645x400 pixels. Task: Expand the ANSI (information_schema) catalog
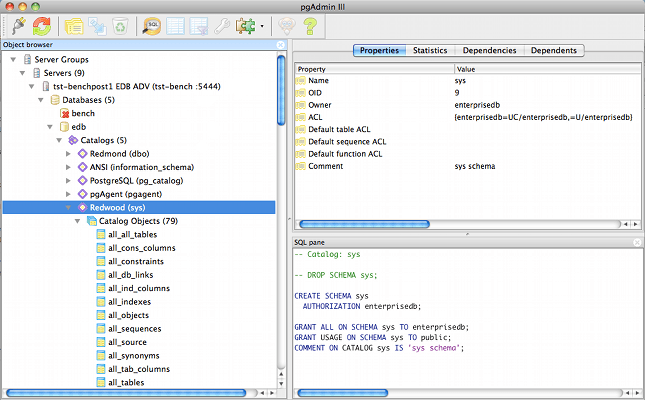click(68, 167)
